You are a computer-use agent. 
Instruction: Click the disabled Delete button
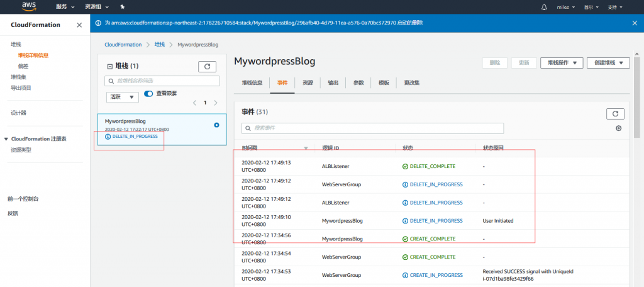pos(494,63)
